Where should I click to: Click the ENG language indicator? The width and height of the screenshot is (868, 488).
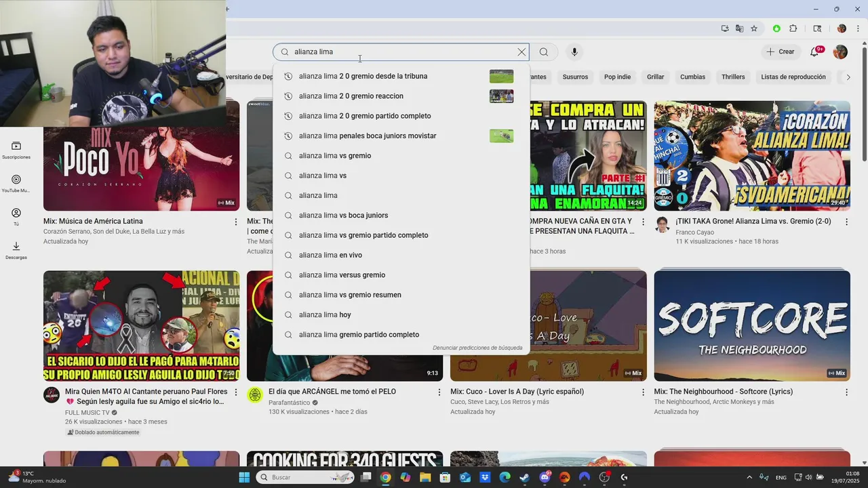pos(781,478)
